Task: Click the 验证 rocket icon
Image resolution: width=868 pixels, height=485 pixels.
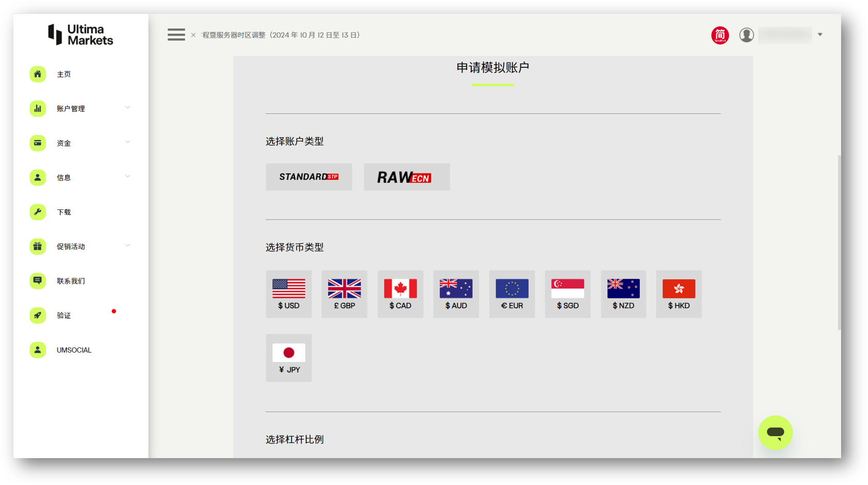Action: click(38, 315)
